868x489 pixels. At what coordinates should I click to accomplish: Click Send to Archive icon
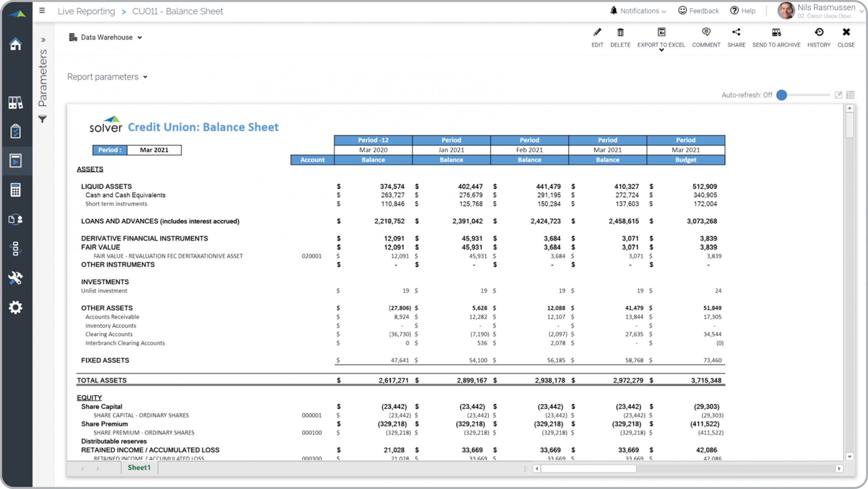[776, 33]
